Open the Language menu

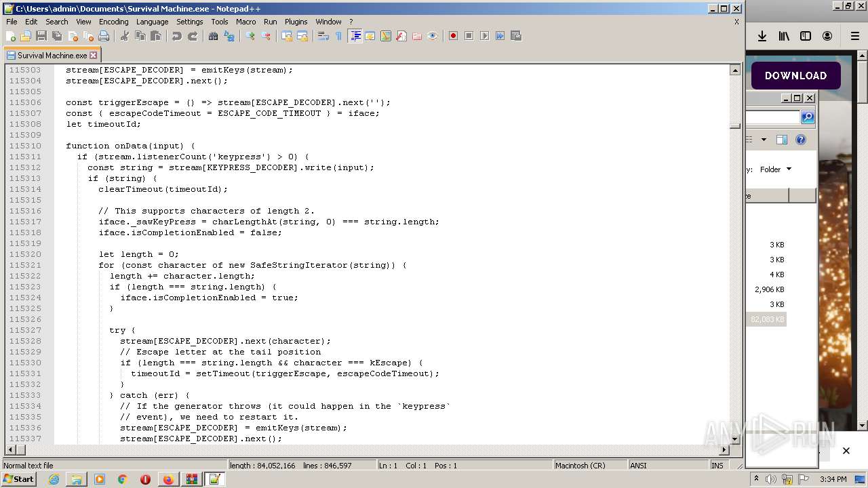click(152, 22)
